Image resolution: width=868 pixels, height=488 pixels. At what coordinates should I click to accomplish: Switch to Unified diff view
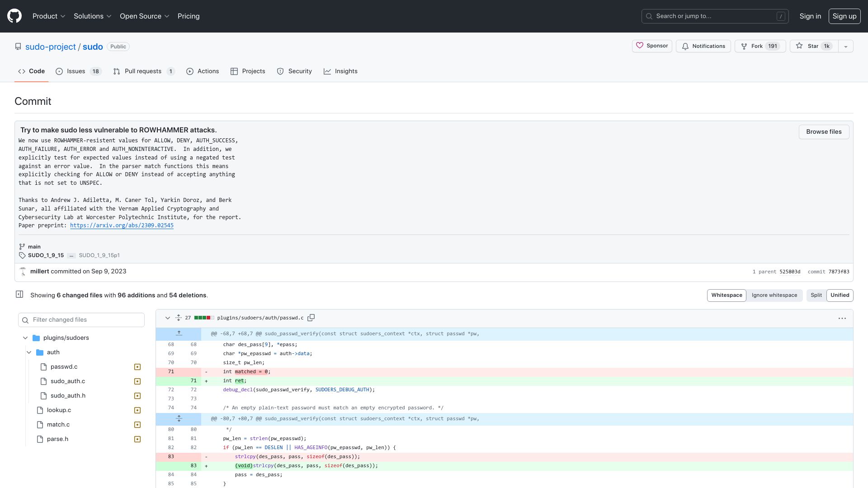coord(840,296)
